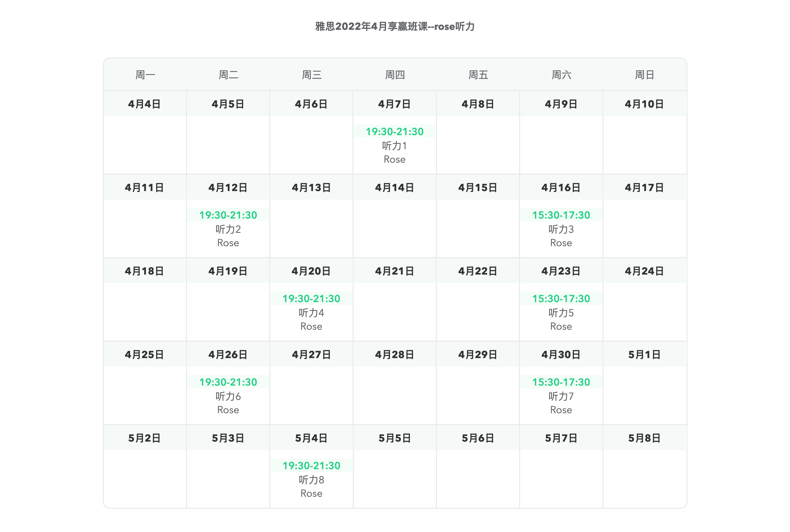Select the 周六 column header
Screen dimensions: 790x532
click(x=561, y=75)
